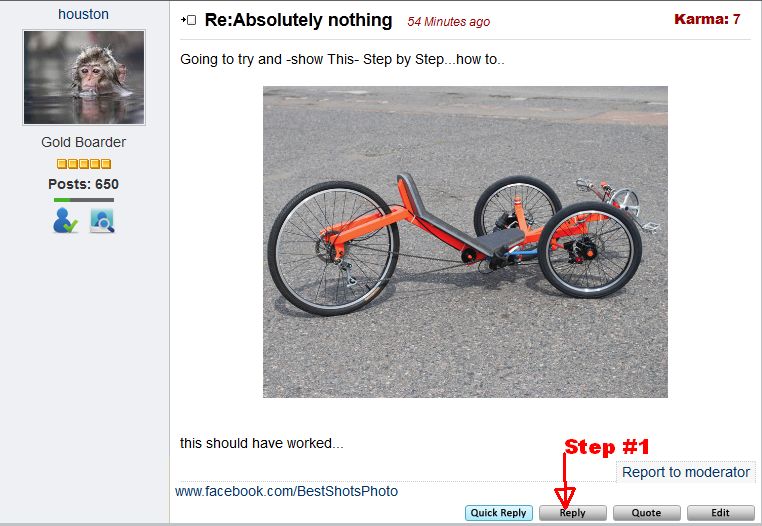Click the small post icon before the title
Viewport: 762px width, 526px height.
pyautogui.click(x=188, y=20)
